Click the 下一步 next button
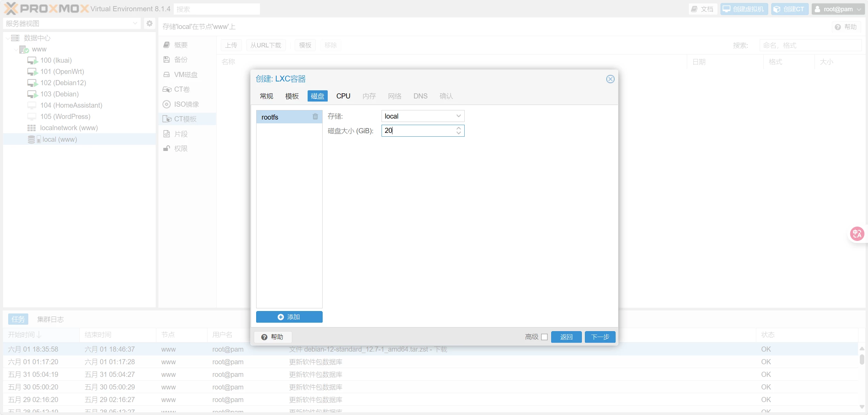This screenshot has height=415, width=868. click(600, 337)
